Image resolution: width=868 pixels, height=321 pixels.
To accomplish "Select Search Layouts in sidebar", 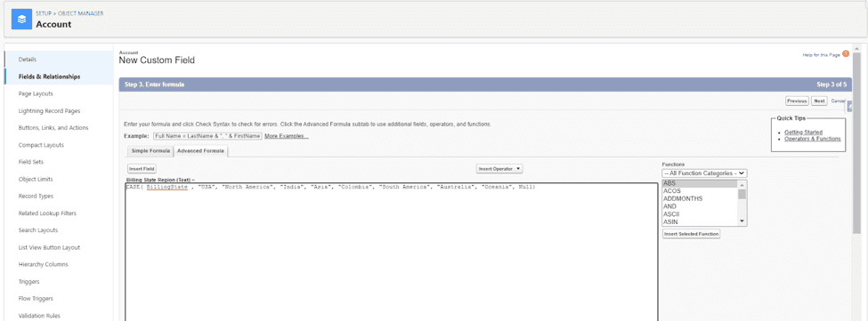I will [38, 230].
